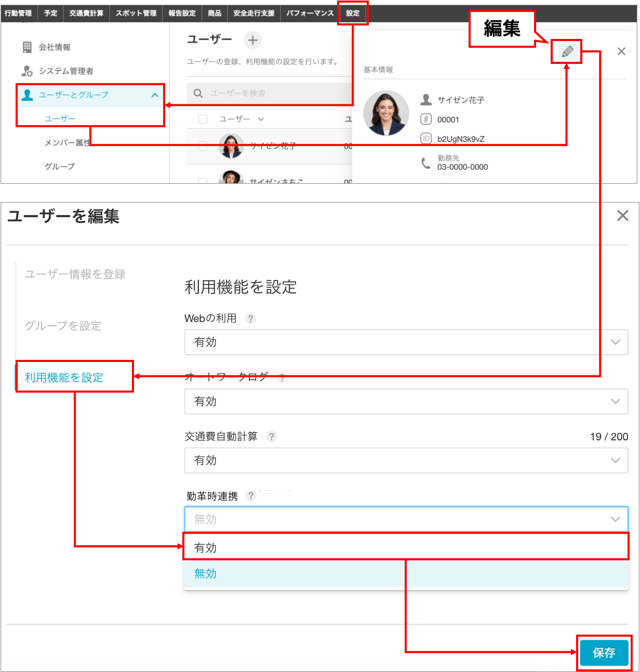Check the select-all box in the user list header
This screenshot has height=672, width=640.
pyautogui.click(x=203, y=119)
